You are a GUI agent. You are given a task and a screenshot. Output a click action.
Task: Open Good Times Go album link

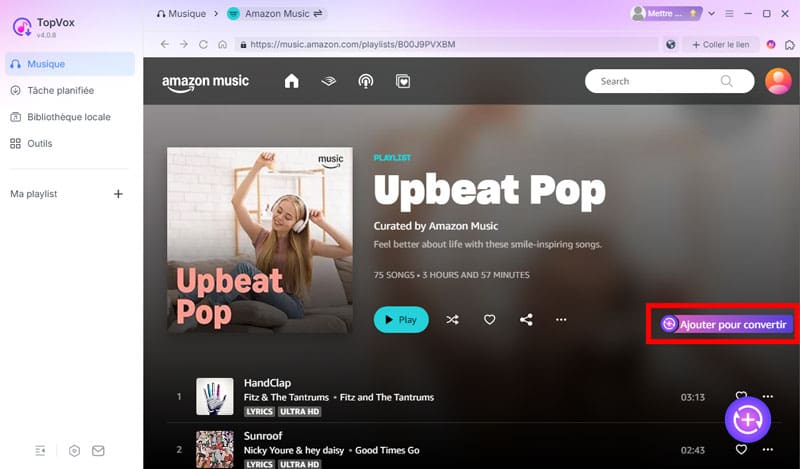pos(387,450)
